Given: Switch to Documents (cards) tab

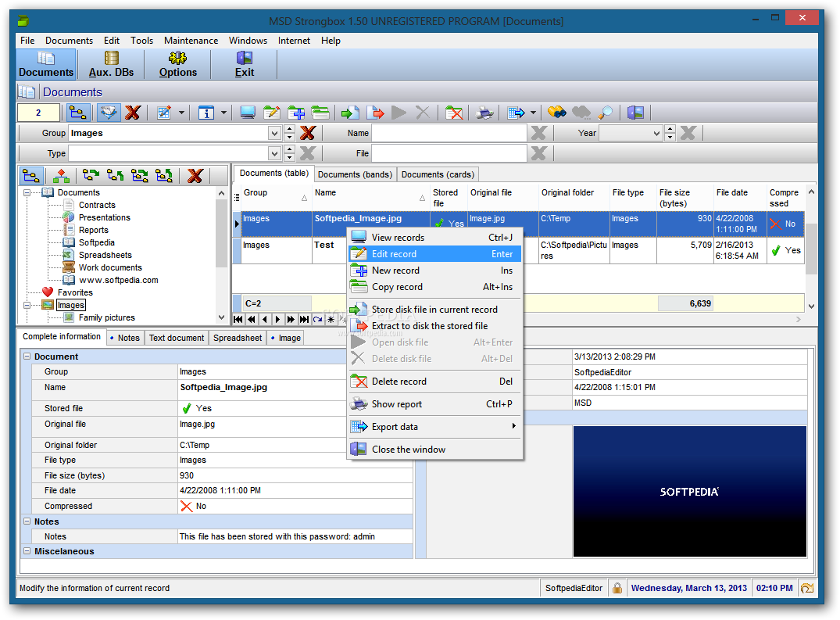Looking at the screenshot, I should pos(438,174).
